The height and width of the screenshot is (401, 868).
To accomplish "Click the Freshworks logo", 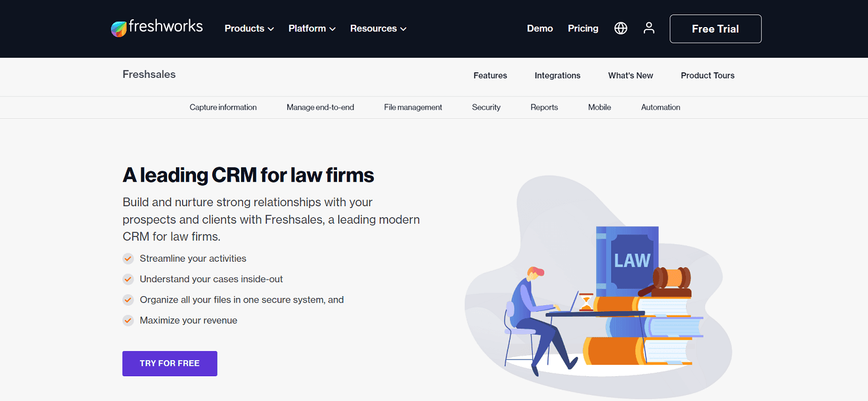I will click(157, 27).
